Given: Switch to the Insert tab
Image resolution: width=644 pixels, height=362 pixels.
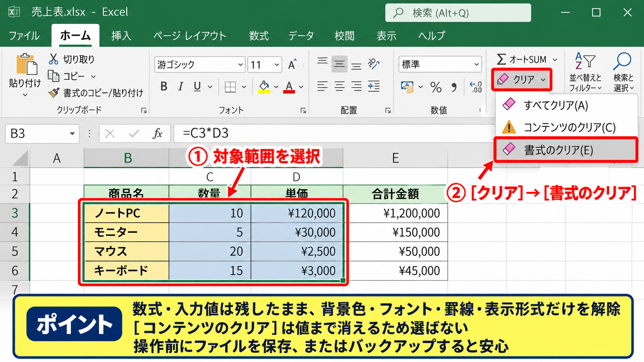Looking at the screenshot, I should click(x=121, y=36).
